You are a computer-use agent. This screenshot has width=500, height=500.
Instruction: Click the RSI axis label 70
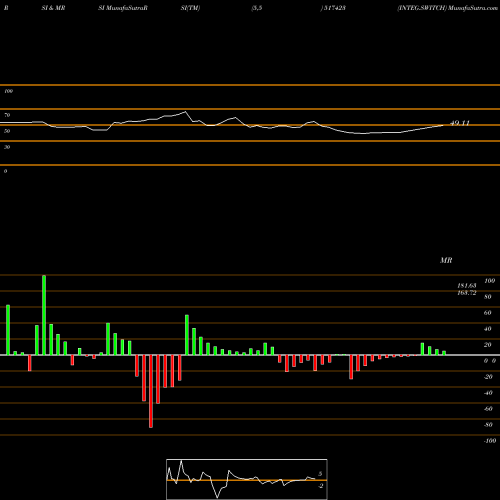(x=7, y=115)
